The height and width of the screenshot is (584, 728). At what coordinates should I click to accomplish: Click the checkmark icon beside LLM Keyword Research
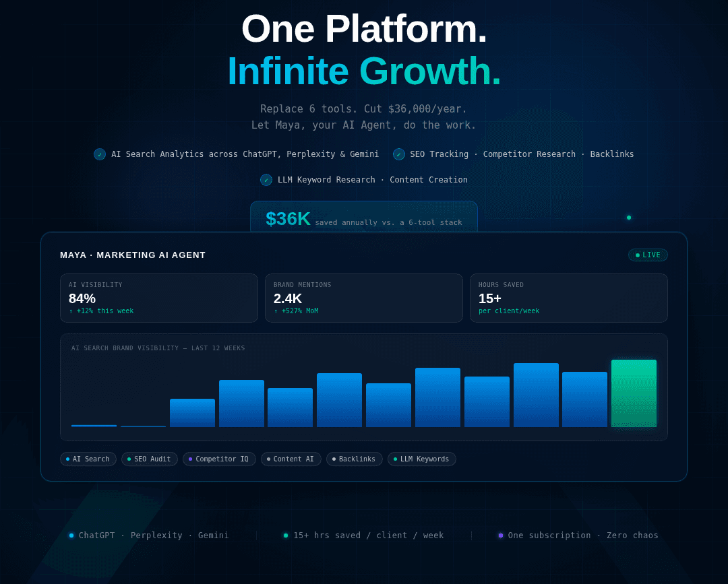(x=266, y=180)
